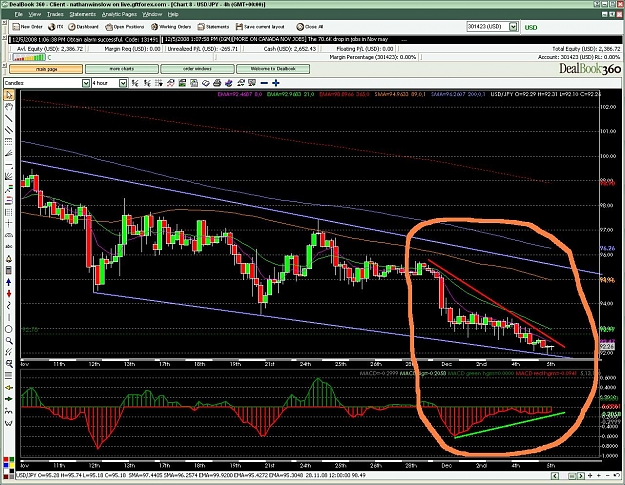The image size is (625, 485).
Task: Open the Help menu
Action: (x=173, y=14)
